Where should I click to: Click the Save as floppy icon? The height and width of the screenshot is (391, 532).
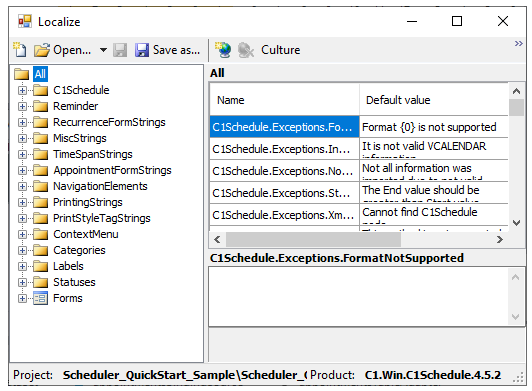click(x=142, y=50)
